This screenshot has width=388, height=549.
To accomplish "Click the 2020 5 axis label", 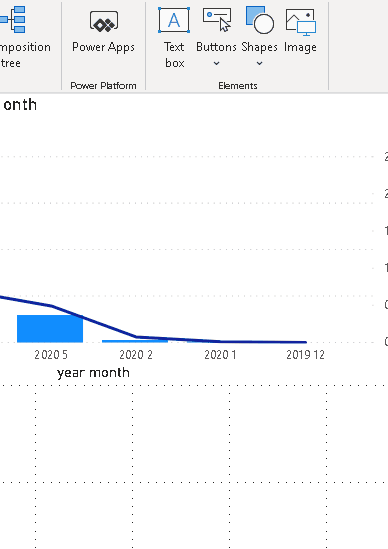I will click(51, 355).
